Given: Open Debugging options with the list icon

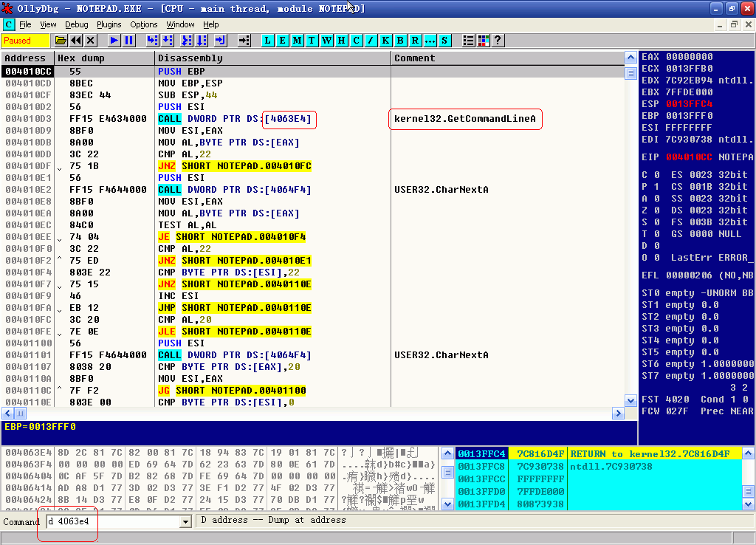Looking at the screenshot, I should (x=468, y=41).
